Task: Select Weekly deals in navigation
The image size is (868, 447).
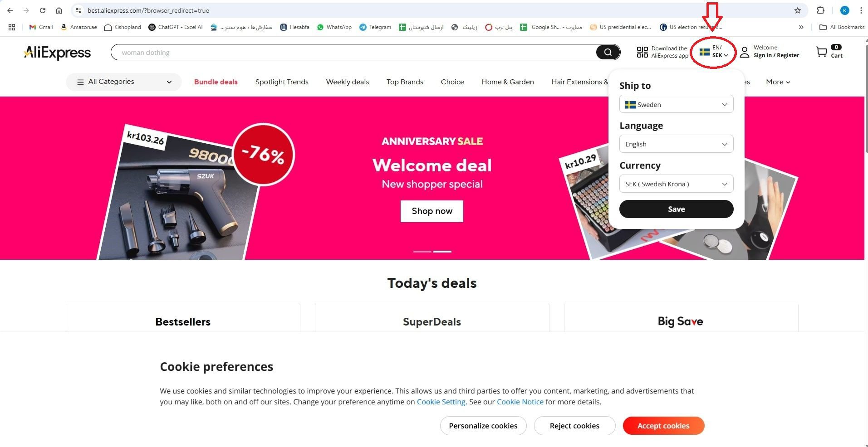Action: point(348,82)
